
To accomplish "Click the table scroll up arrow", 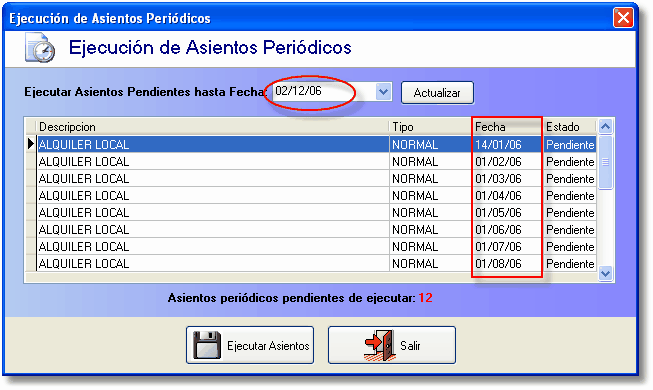I will 606,126.
